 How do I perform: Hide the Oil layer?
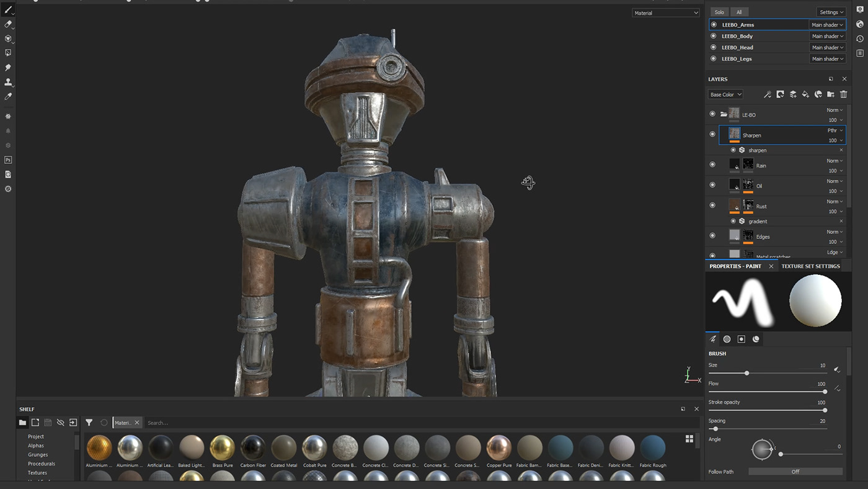tap(712, 185)
